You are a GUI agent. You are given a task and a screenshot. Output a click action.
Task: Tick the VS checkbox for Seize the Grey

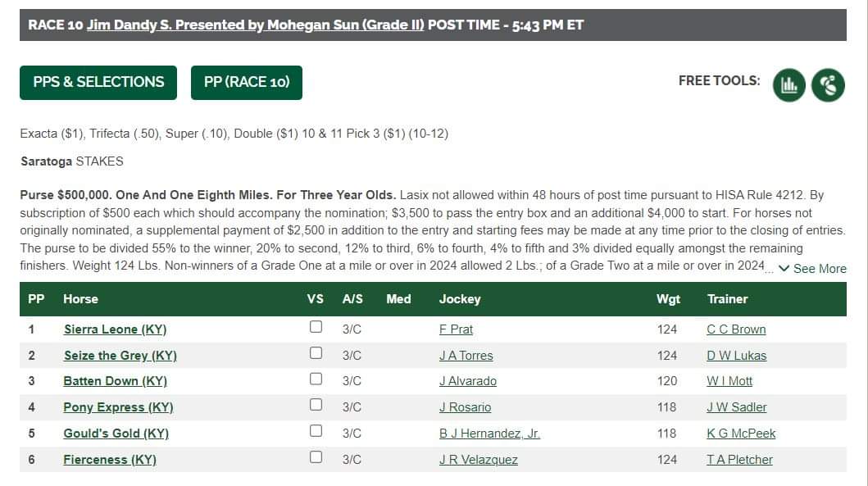coord(316,352)
